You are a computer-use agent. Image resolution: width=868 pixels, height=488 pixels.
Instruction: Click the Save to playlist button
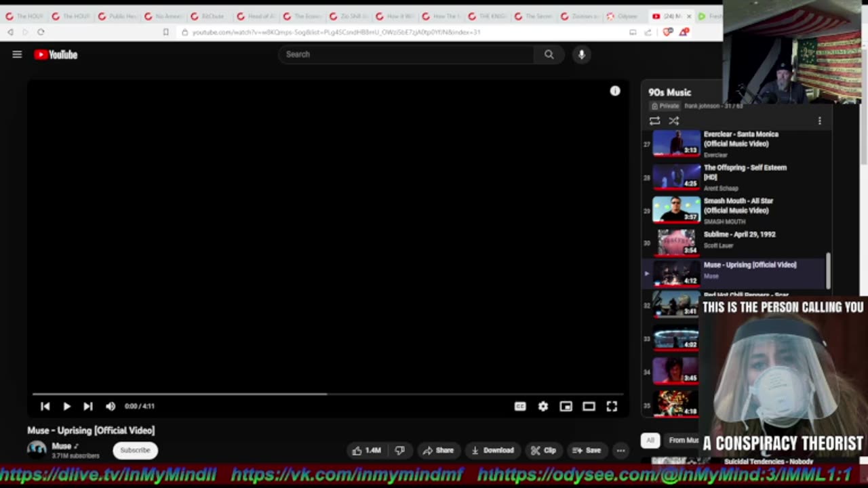coord(587,450)
